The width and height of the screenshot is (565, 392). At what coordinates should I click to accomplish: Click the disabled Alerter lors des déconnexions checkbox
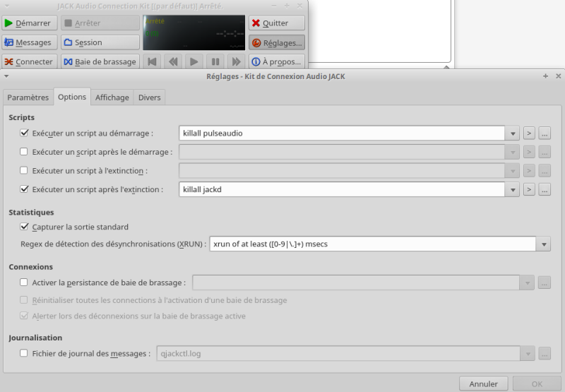tap(24, 316)
